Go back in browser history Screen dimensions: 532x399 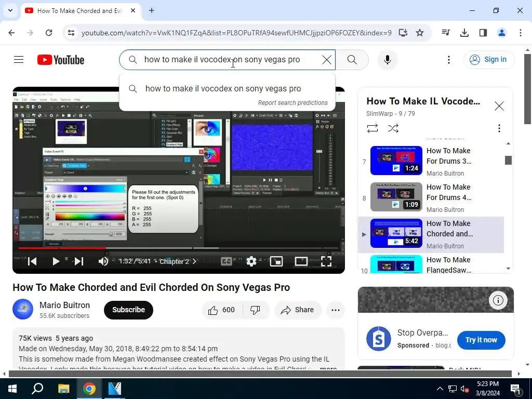click(11, 33)
